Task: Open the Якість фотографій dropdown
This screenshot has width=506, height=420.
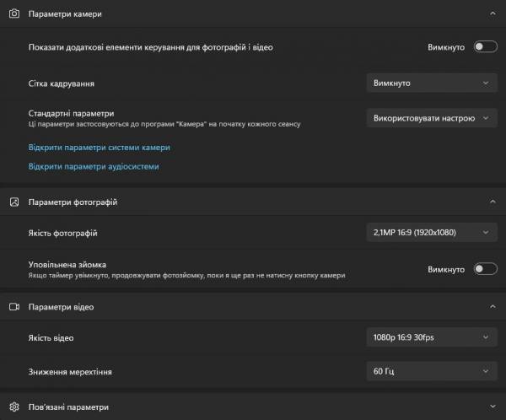Action: tap(432, 233)
